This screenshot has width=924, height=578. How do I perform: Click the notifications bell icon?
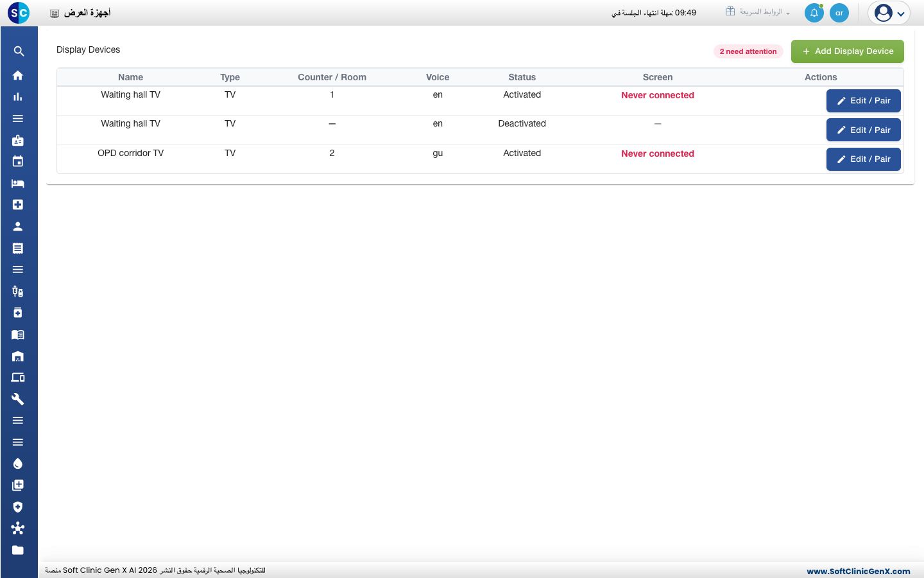click(x=814, y=13)
